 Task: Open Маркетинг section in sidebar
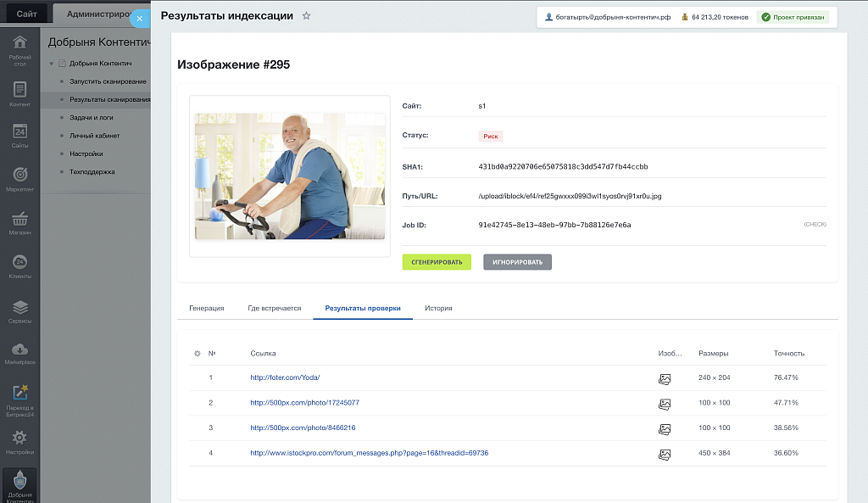point(20,179)
